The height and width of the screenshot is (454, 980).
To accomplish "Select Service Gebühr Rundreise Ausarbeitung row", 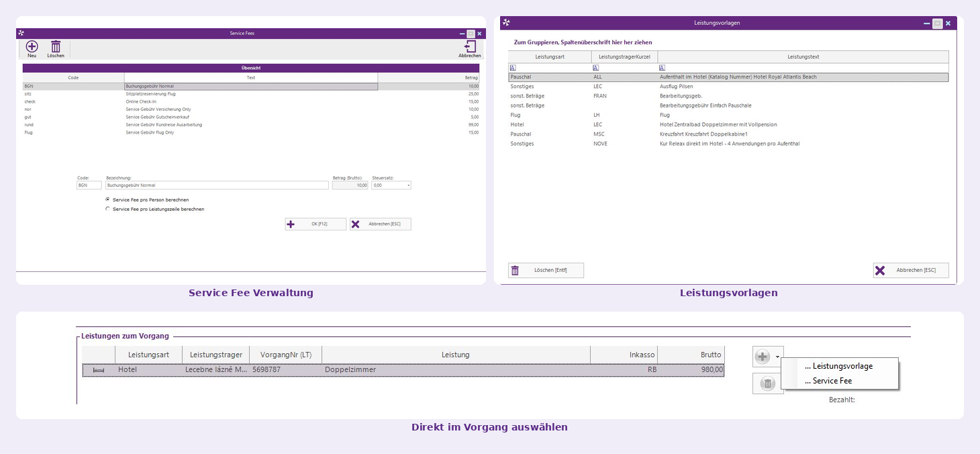I will click(251, 125).
